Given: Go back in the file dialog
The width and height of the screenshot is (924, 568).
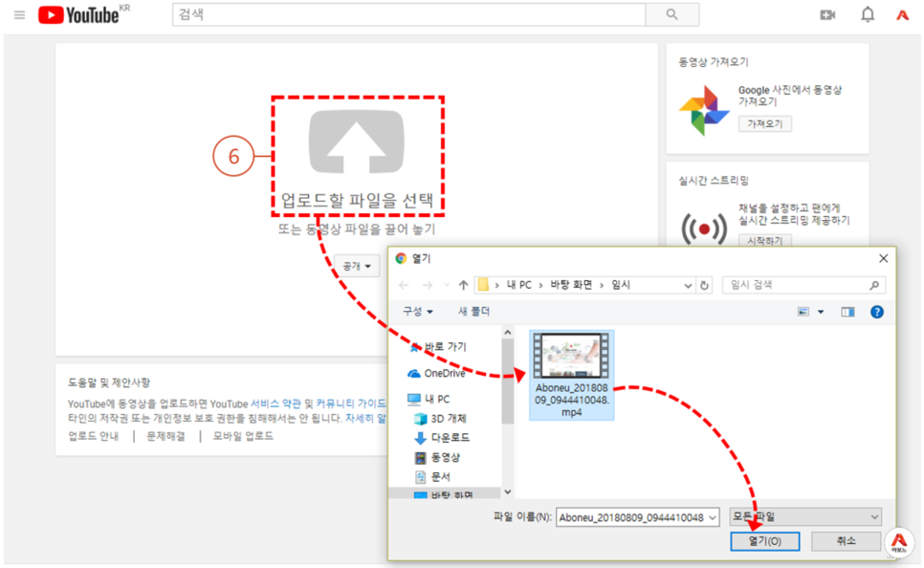Looking at the screenshot, I should point(404,285).
